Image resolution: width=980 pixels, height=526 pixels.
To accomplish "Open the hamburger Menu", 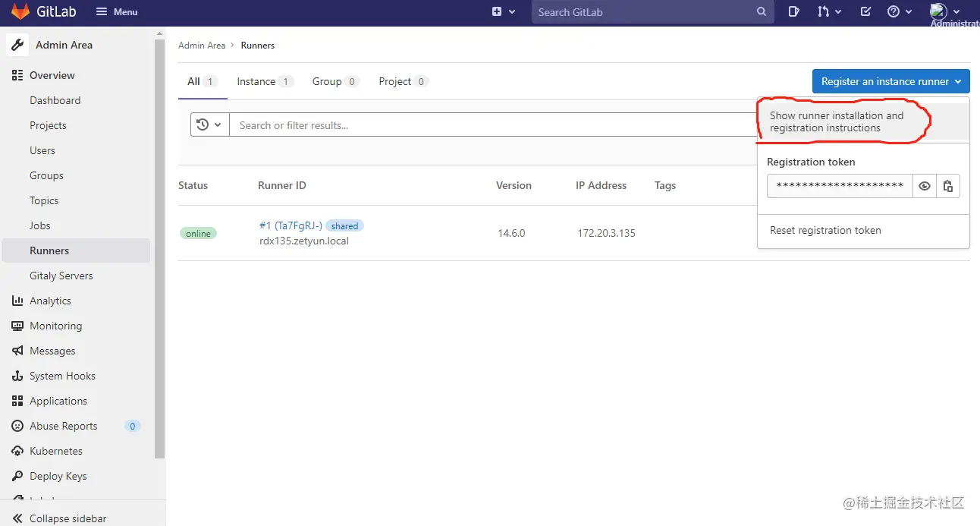I will tap(117, 12).
